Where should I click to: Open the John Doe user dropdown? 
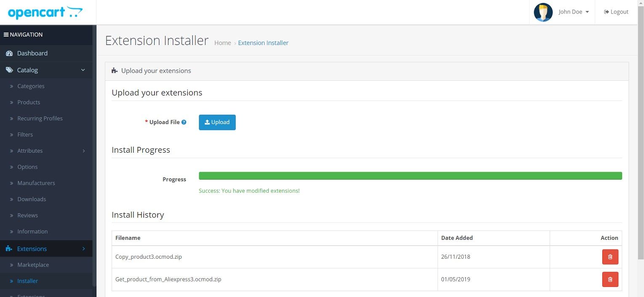[x=573, y=12]
